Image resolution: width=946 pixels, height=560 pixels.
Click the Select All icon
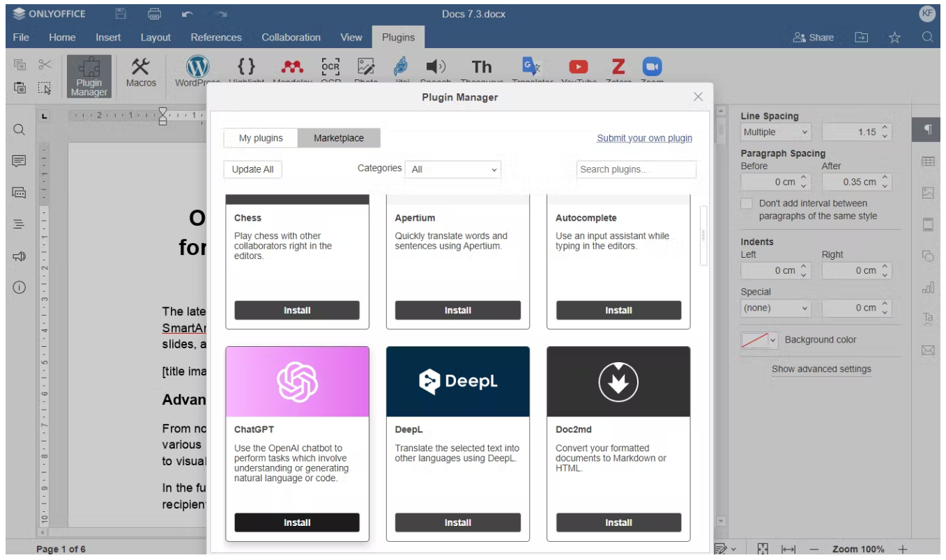[45, 88]
